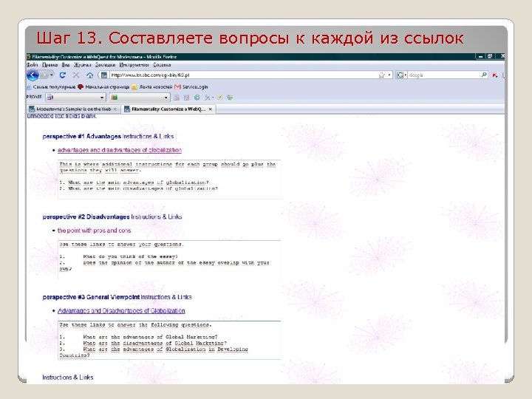Image resolution: width=532 pixels, height=399 pixels.
Task: Click the last PROMT toolbar icon
Action: pos(230,98)
